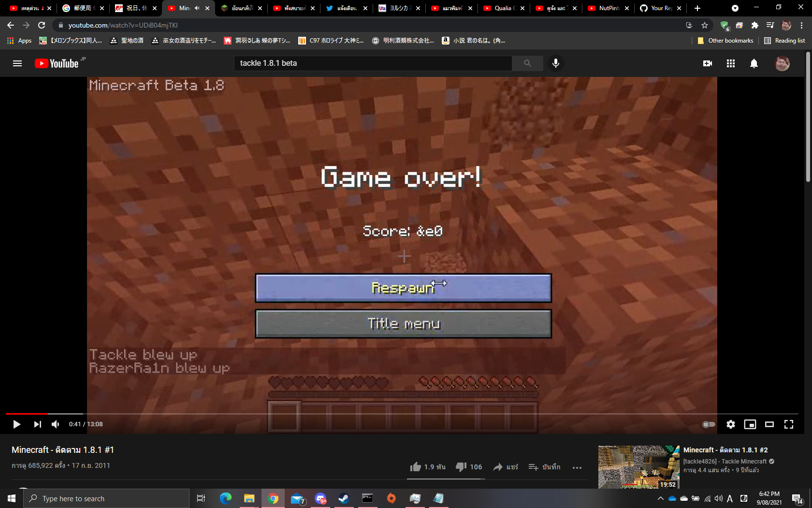Switch to the 郵便局 Google tab

coord(82,8)
